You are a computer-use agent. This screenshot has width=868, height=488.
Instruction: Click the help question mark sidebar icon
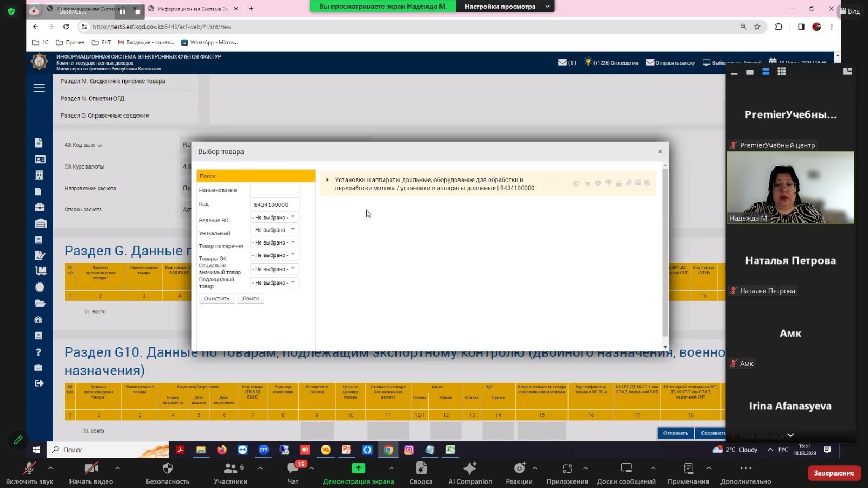pyautogui.click(x=39, y=352)
